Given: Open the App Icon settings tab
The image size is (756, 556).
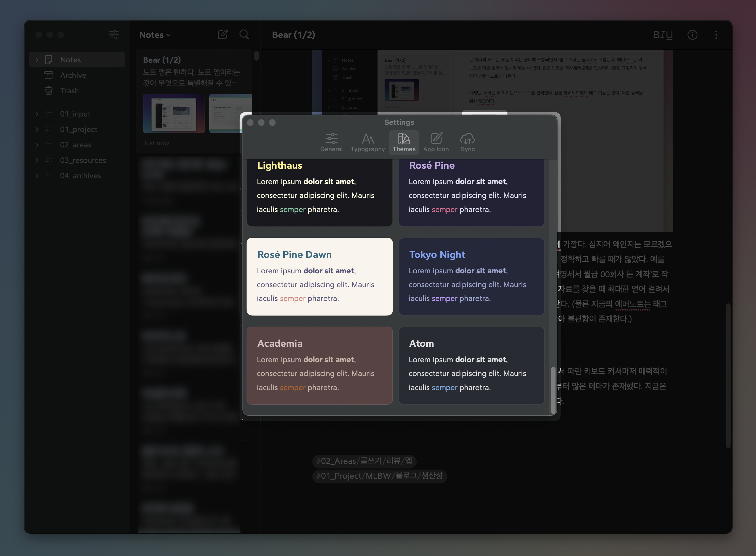Looking at the screenshot, I should pos(436,142).
